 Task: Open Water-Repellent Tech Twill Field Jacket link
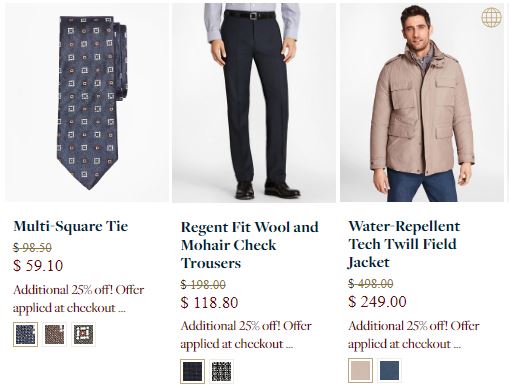404,244
